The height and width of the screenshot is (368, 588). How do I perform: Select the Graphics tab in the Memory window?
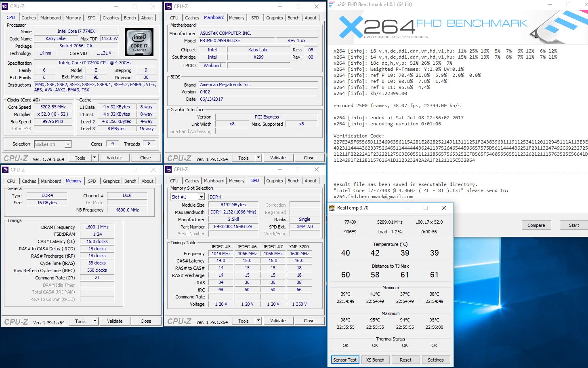pyautogui.click(x=111, y=181)
